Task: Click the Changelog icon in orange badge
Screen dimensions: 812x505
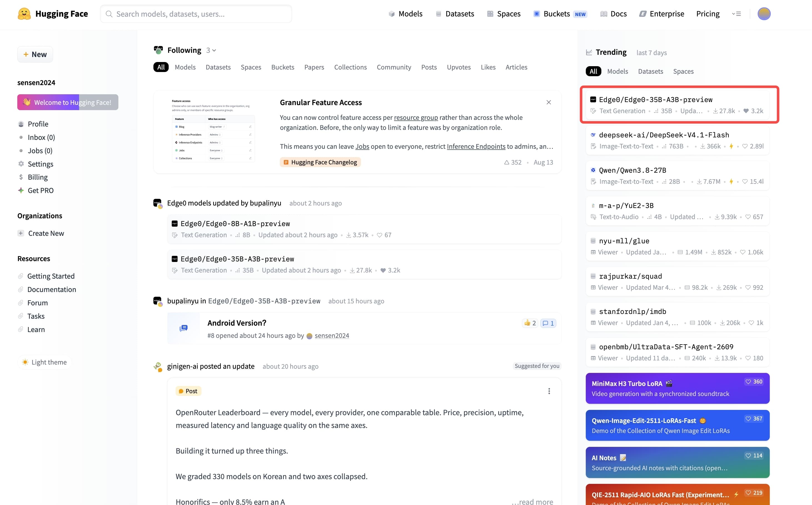Action: pos(286,162)
